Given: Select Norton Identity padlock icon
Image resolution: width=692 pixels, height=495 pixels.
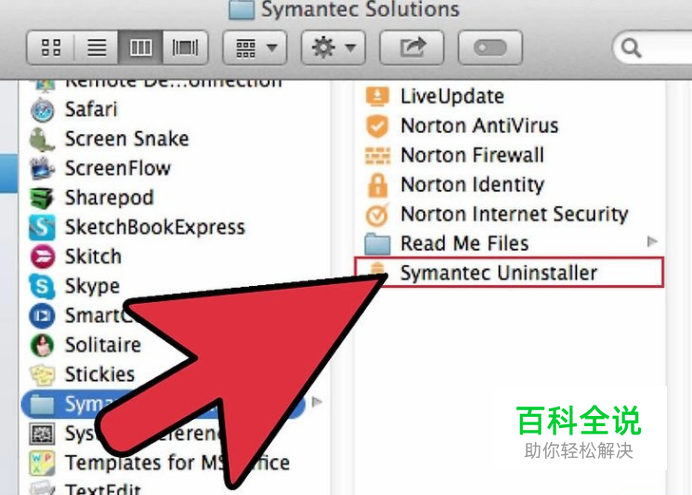Looking at the screenshot, I should pos(377,185).
